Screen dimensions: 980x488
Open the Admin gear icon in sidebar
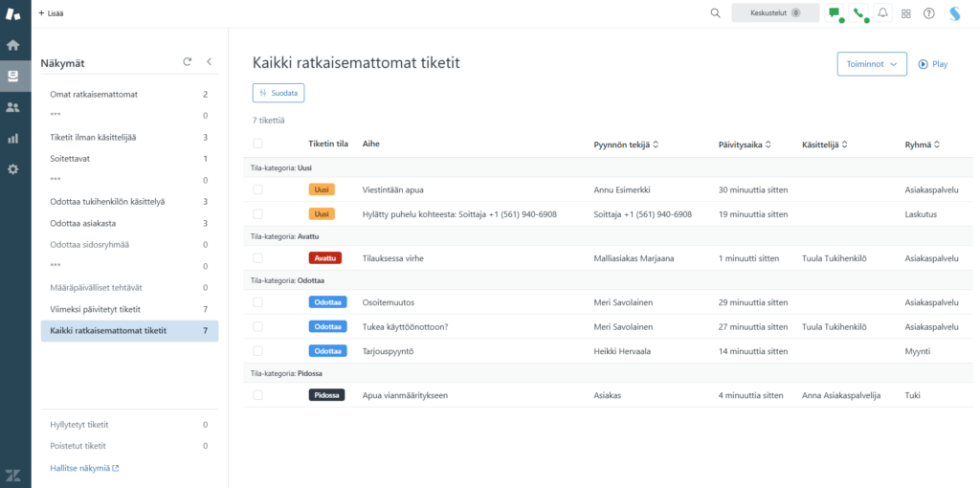pyautogui.click(x=12, y=168)
